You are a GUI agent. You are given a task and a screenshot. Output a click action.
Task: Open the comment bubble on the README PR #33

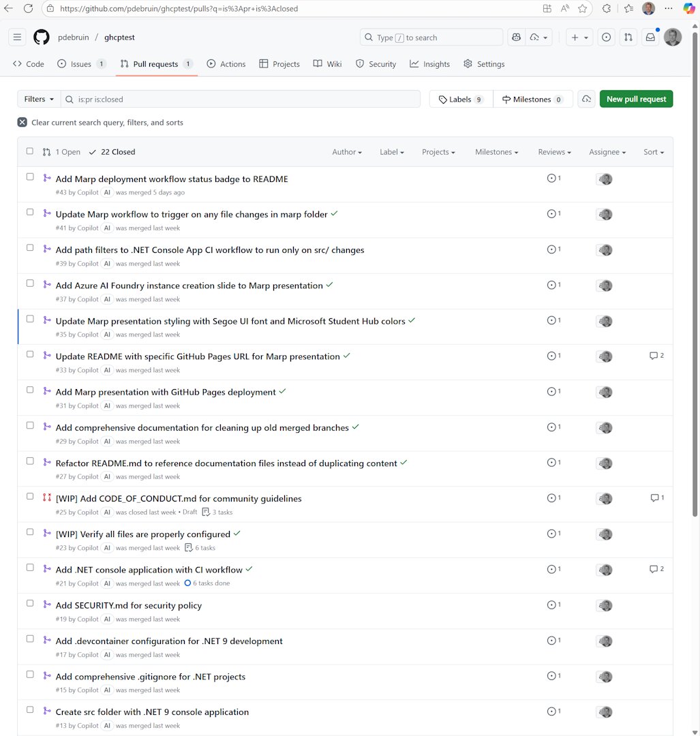click(x=656, y=355)
